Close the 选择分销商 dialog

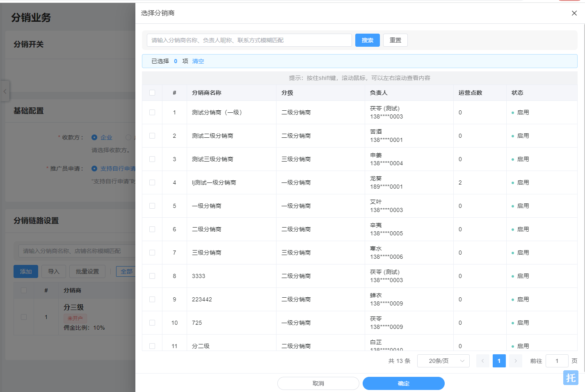click(574, 13)
